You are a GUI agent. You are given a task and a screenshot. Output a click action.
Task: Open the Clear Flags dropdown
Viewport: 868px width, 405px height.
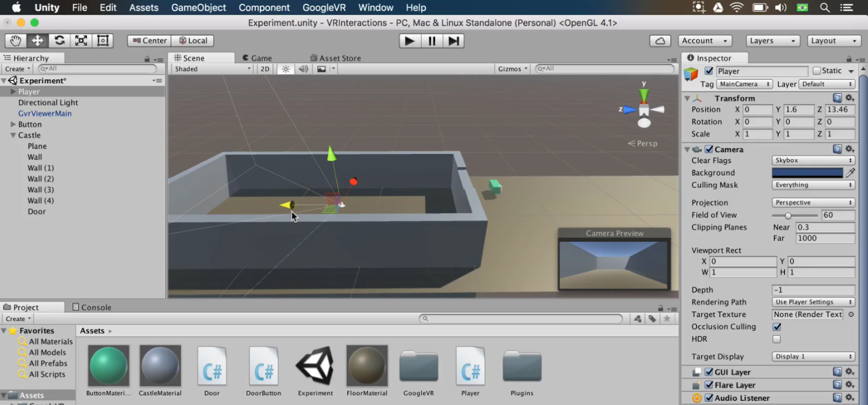coord(813,160)
